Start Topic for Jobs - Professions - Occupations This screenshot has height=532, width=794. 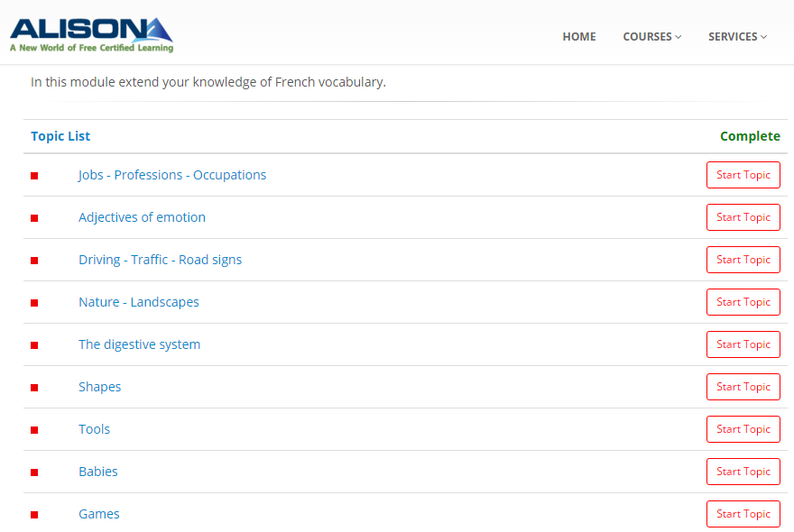pos(743,175)
